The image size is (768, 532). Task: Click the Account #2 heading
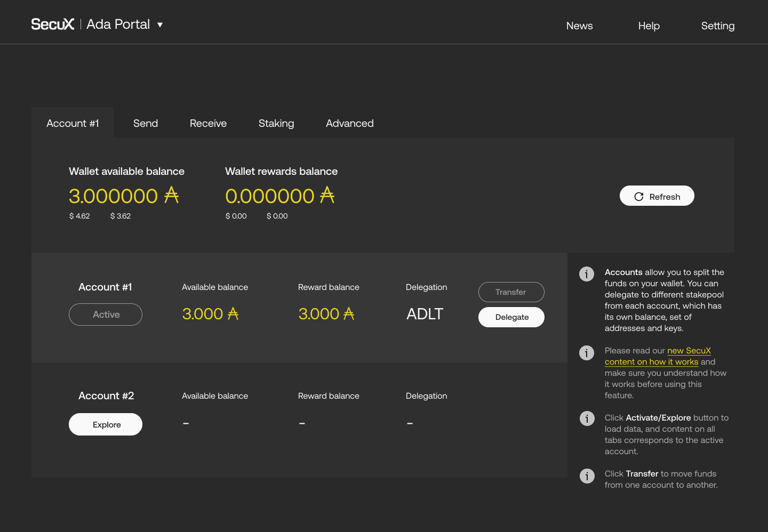(106, 396)
